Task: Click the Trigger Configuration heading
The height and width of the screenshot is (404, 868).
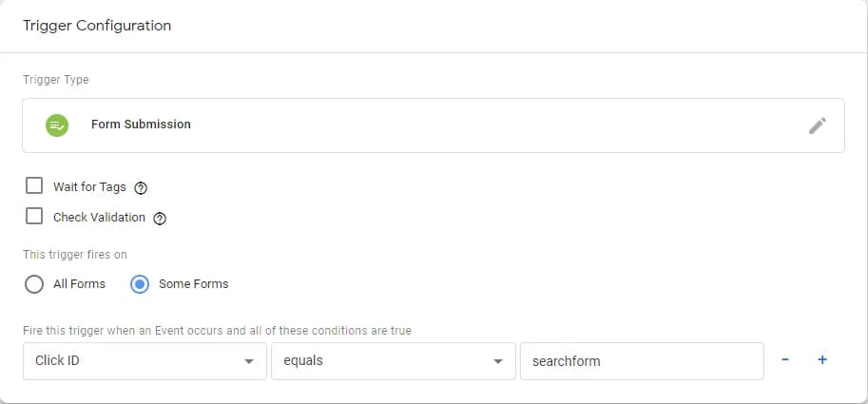Action: [x=97, y=26]
